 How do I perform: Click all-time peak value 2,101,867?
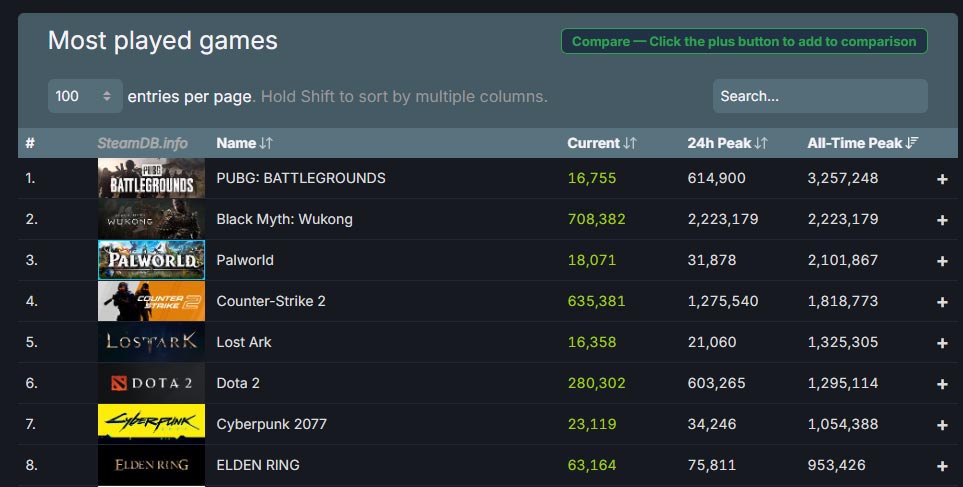[843, 260]
